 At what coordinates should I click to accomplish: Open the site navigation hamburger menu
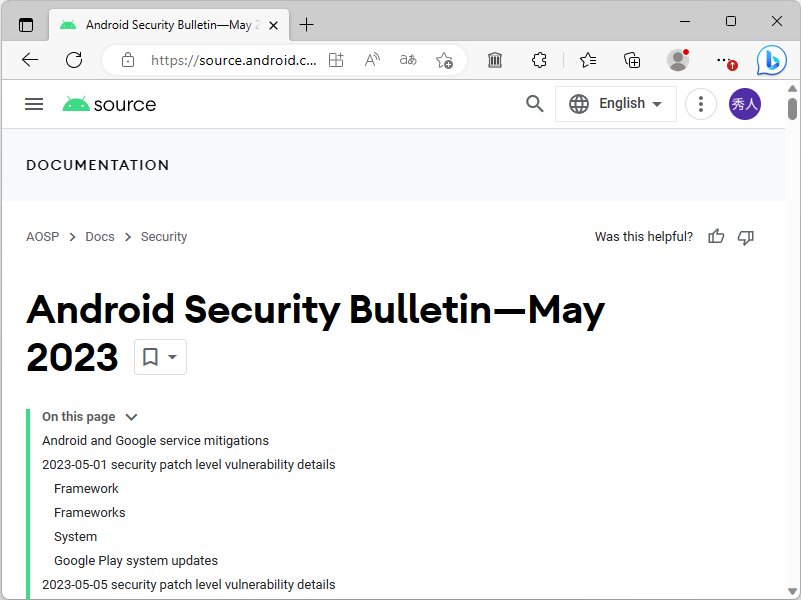(x=33, y=103)
